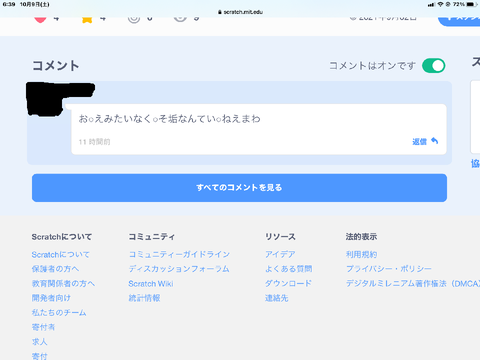Click the 11 時間前 timestamp
This screenshot has height=360, width=480.
94,142
